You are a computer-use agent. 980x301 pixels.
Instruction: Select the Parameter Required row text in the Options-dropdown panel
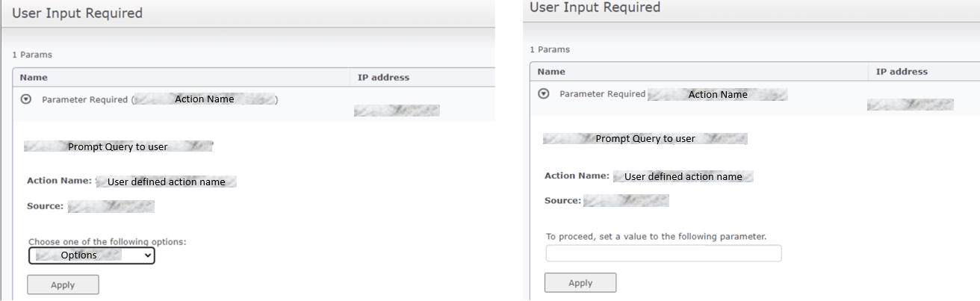[x=84, y=99]
